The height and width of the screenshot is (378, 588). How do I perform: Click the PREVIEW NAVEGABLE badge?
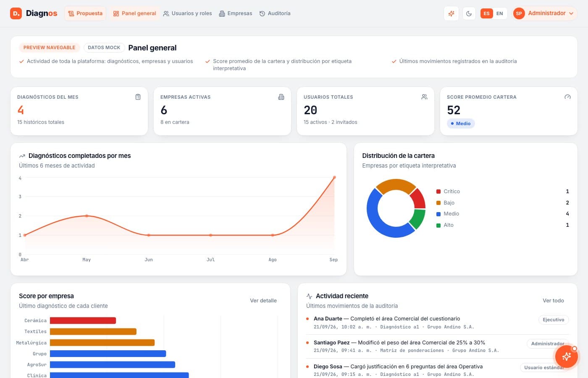tap(50, 47)
